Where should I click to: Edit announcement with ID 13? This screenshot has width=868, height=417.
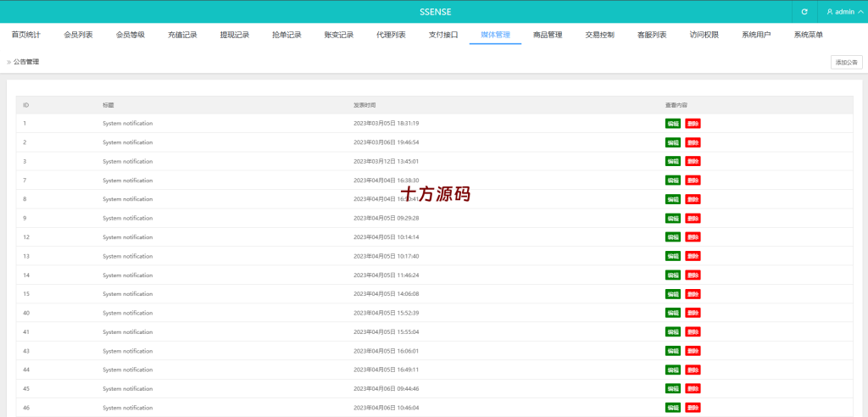[672, 256]
